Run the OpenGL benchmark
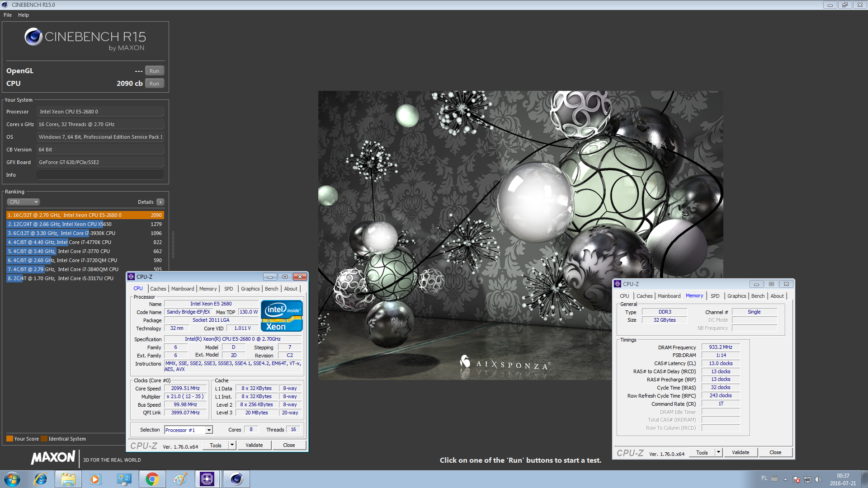The width and height of the screenshot is (868, 488). click(x=155, y=71)
